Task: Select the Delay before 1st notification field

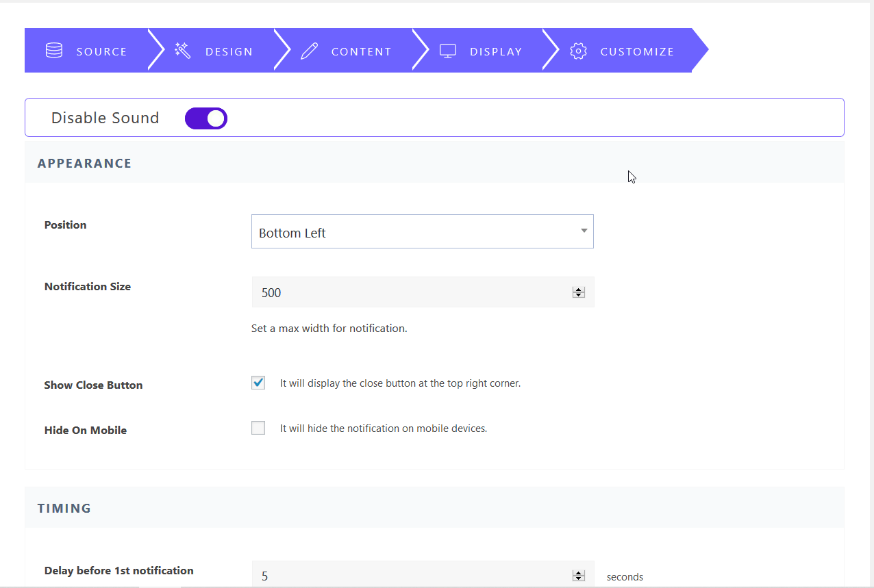Action: [x=411, y=575]
